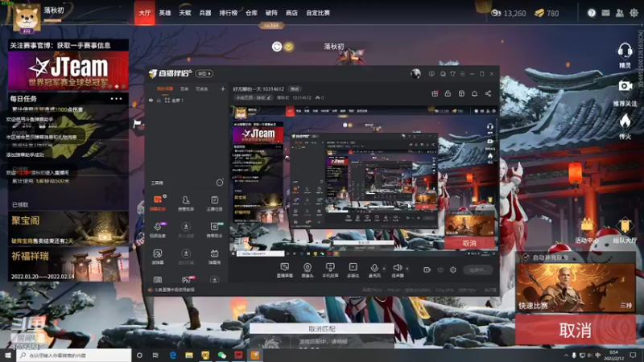Open game friends icon in top bar

point(619,13)
